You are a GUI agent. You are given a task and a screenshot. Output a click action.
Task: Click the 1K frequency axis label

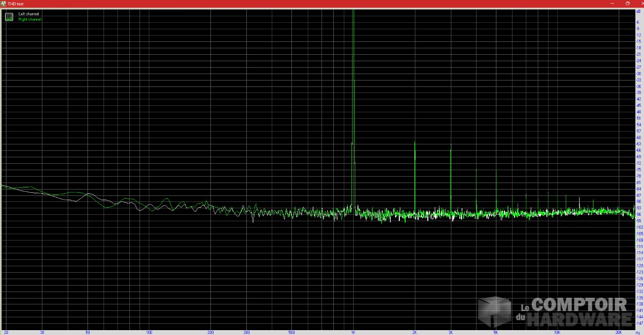tap(353, 332)
